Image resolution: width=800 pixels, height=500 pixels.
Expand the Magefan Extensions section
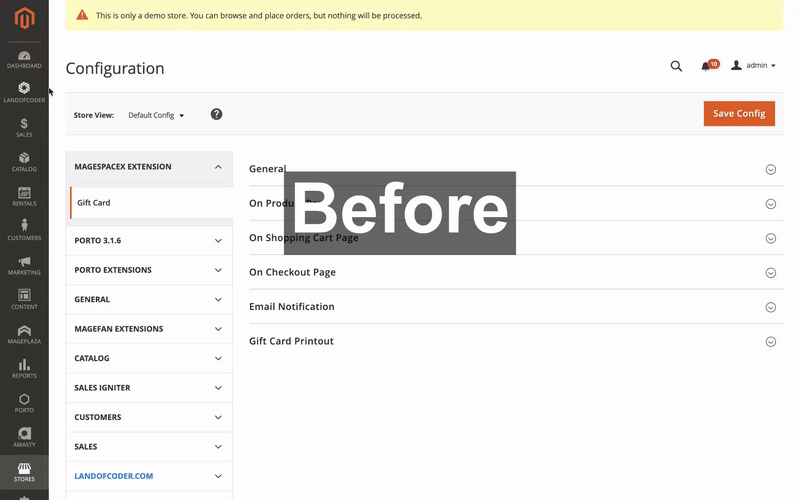pos(149,329)
